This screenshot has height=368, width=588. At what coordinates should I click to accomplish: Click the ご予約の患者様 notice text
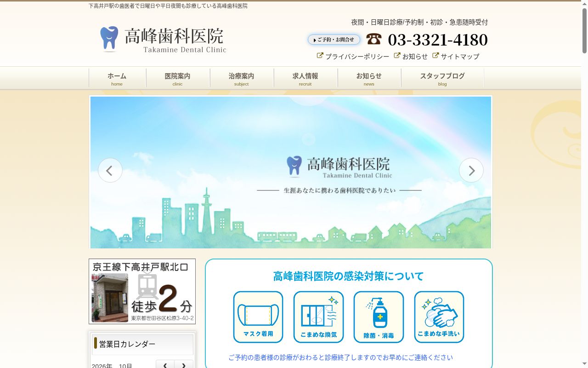click(340, 357)
